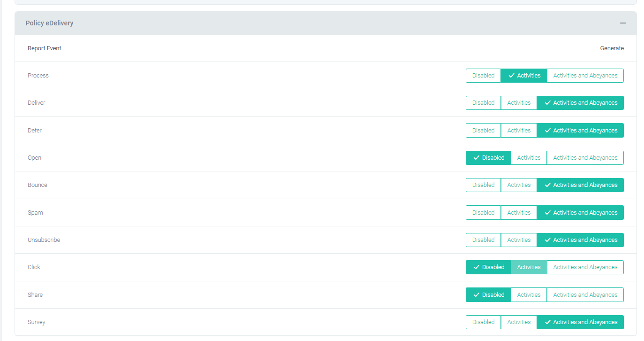Select Activities for the Share event
This screenshot has height=341, width=644.
[529, 294]
